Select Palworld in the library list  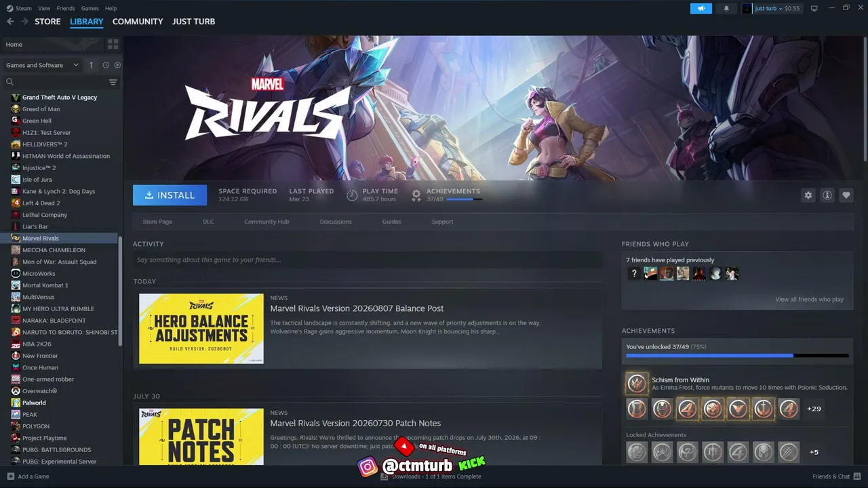pos(34,403)
